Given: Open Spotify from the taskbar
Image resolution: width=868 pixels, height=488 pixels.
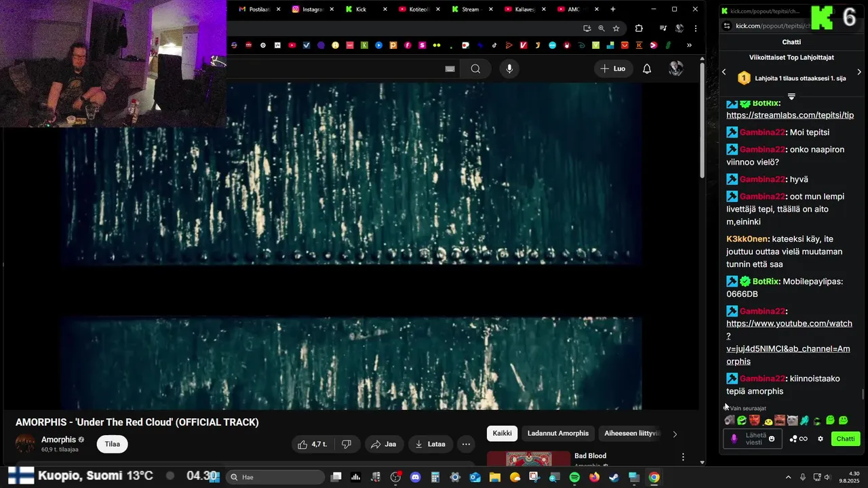Looking at the screenshot, I should click(x=574, y=477).
